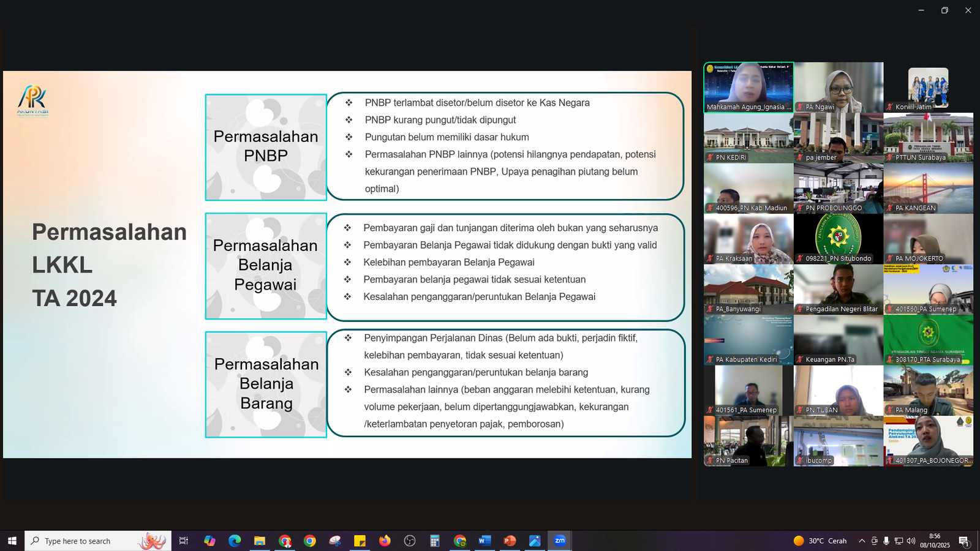Expand hidden system tray icons
The height and width of the screenshot is (551, 980).
click(x=862, y=541)
